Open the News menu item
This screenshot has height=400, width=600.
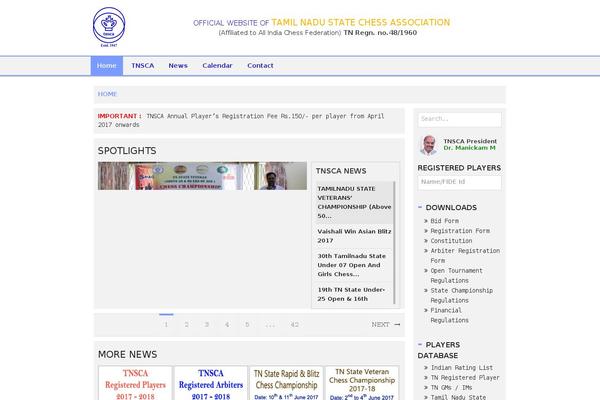tap(178, 66)
